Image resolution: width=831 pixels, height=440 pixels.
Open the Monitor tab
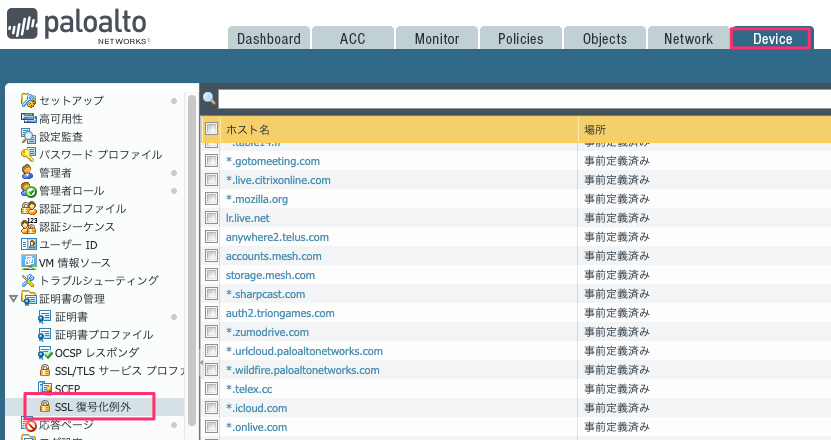point(437,38)
